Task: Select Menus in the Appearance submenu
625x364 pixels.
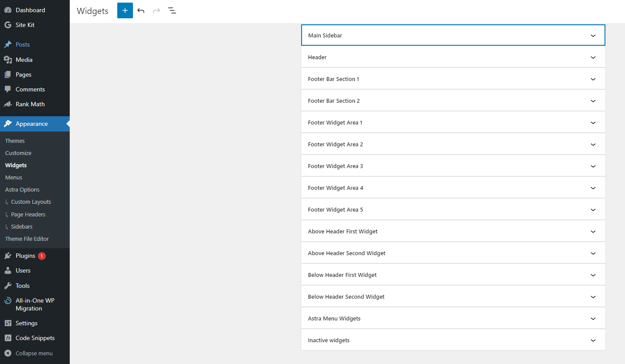Action: pyautogui.click(x=14, y=177)
